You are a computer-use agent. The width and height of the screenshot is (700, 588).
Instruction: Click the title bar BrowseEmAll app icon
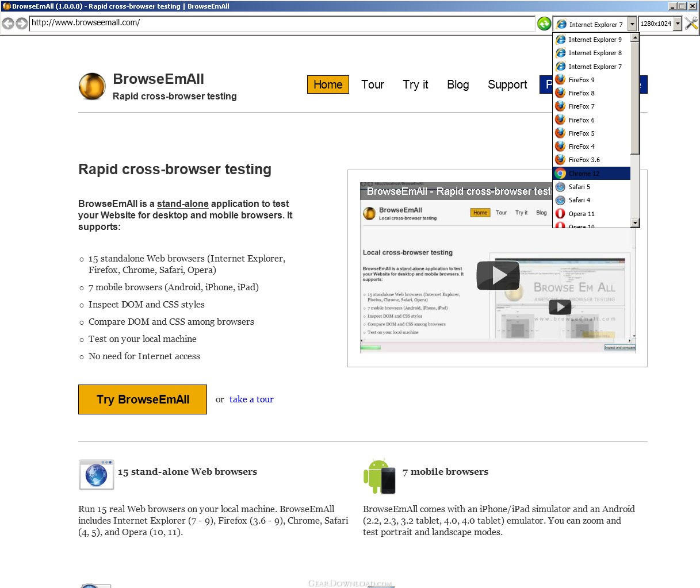click(6, 6)
